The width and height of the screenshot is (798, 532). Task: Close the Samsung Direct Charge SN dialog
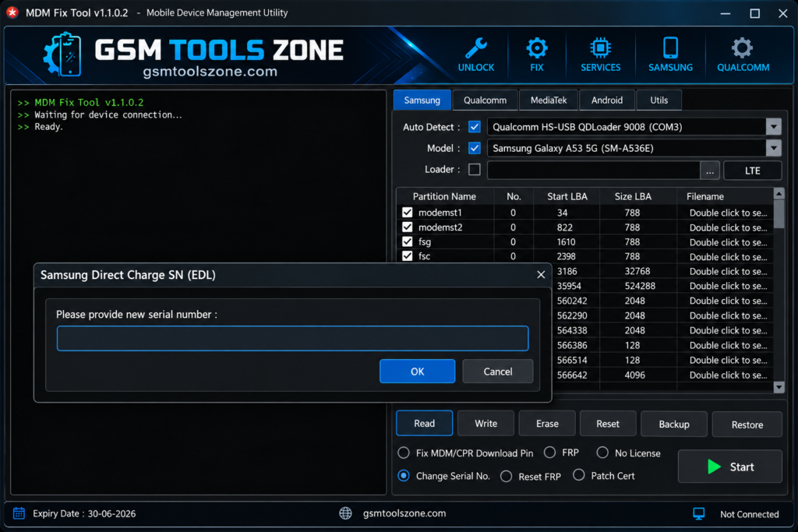tap(541, 275)
